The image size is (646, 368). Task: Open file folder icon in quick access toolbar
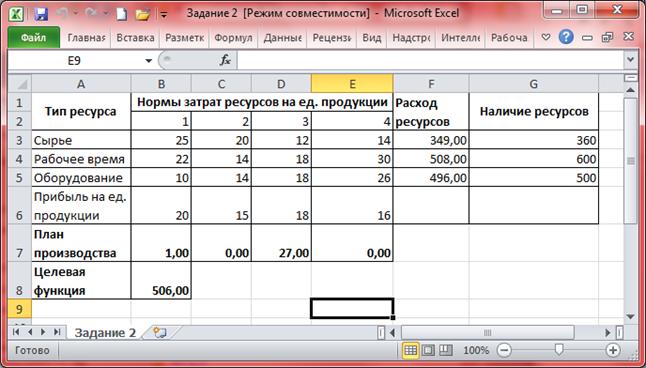coord(143,15)
